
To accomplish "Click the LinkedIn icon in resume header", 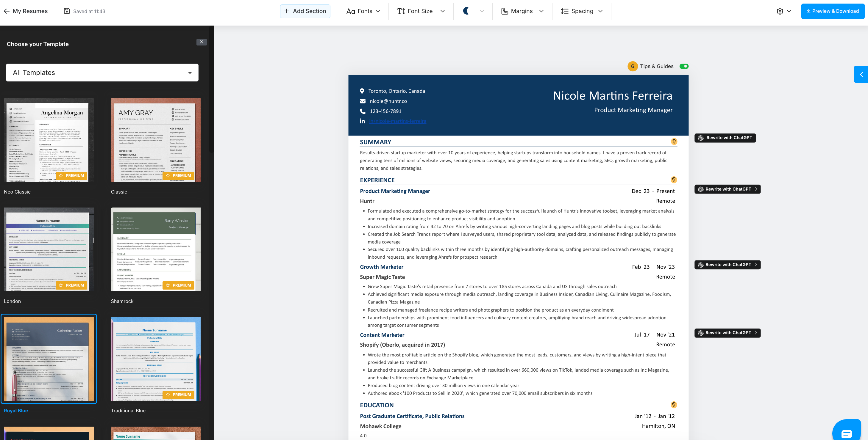I will [362, 121].
